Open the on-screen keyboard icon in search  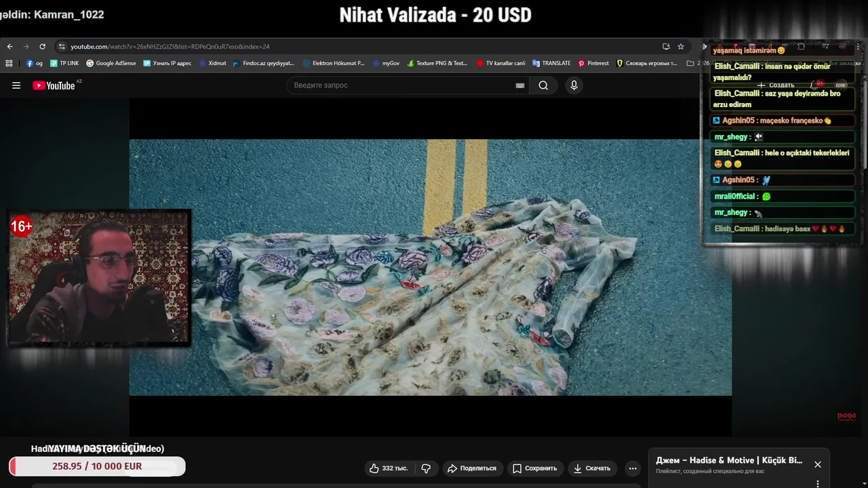click(x=520, y=85)
